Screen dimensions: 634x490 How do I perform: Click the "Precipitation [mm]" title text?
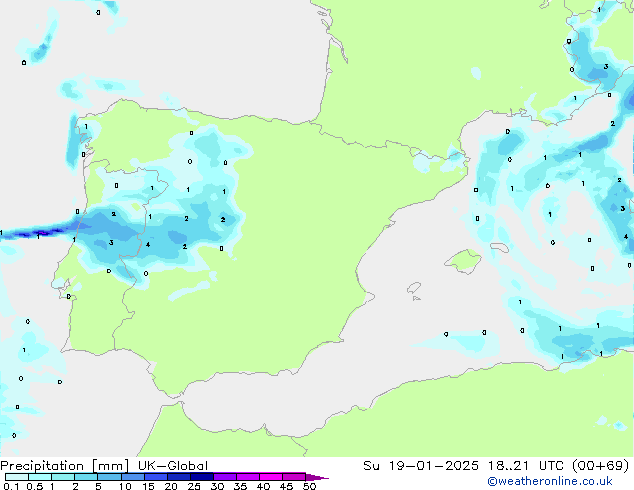click(64, 466)
